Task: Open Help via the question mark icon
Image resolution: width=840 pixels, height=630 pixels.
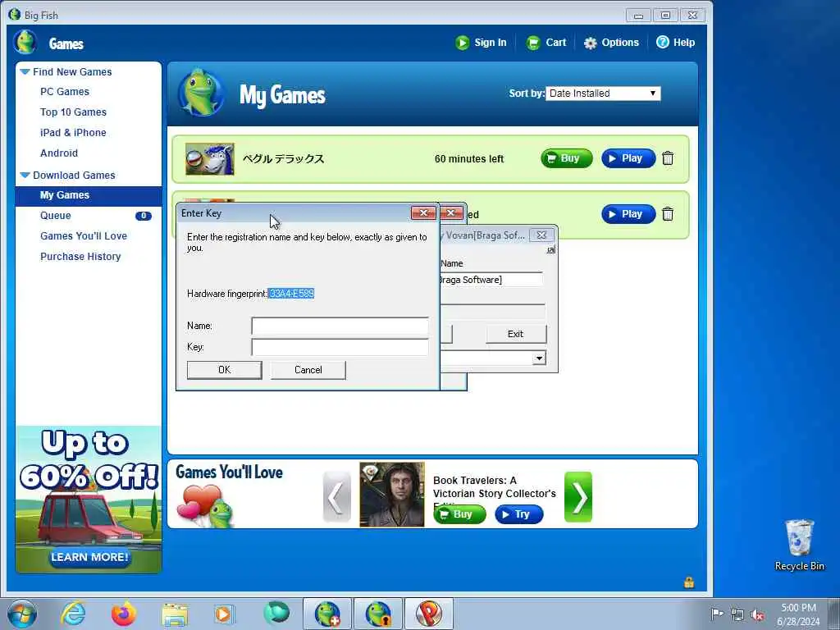Action: click(676, 43)
